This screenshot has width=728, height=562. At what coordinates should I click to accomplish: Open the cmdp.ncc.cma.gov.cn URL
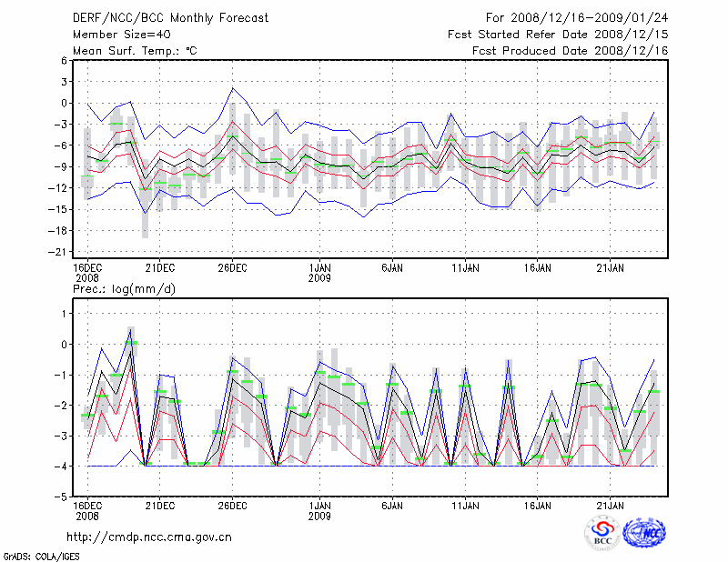150,537
